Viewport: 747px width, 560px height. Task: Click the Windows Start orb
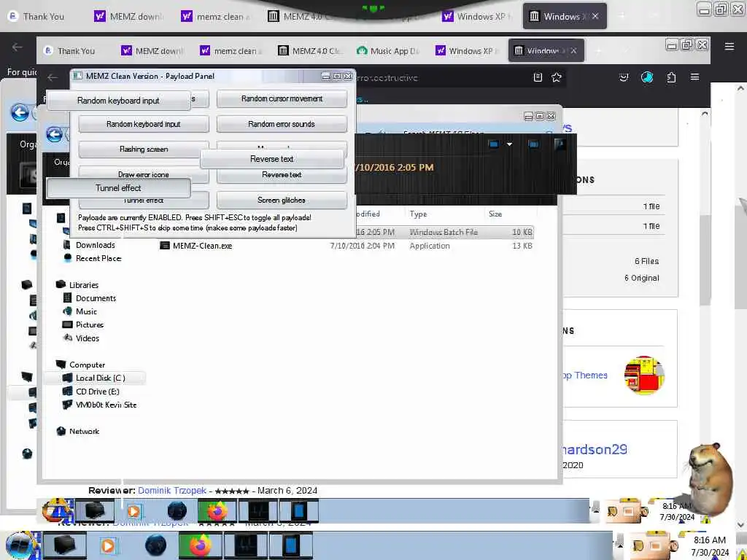(x=20, y=545)
